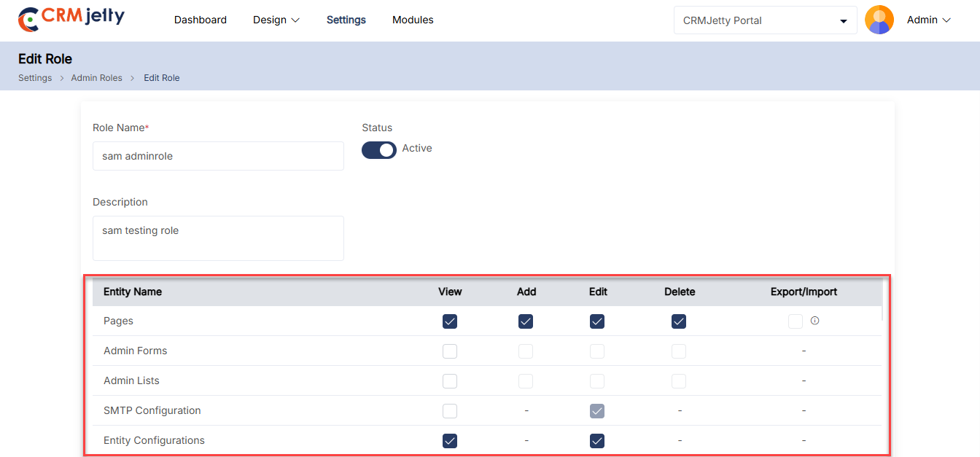
Task: Expand the Design menu
Action: [276, 20]
